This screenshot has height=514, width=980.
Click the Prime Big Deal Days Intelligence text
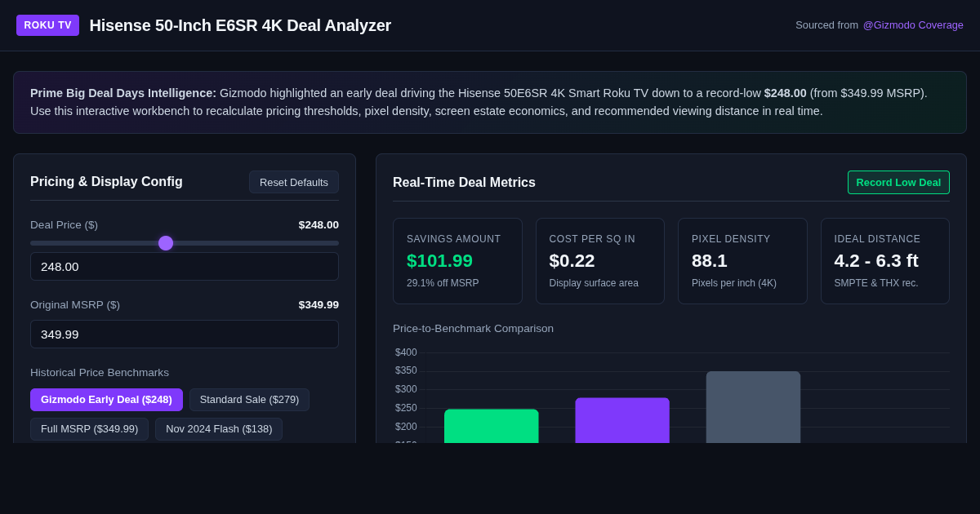pos(123,93)
